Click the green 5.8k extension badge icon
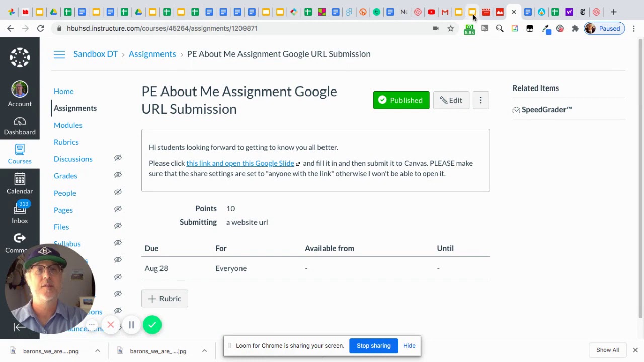 click(x=469, y=30)
